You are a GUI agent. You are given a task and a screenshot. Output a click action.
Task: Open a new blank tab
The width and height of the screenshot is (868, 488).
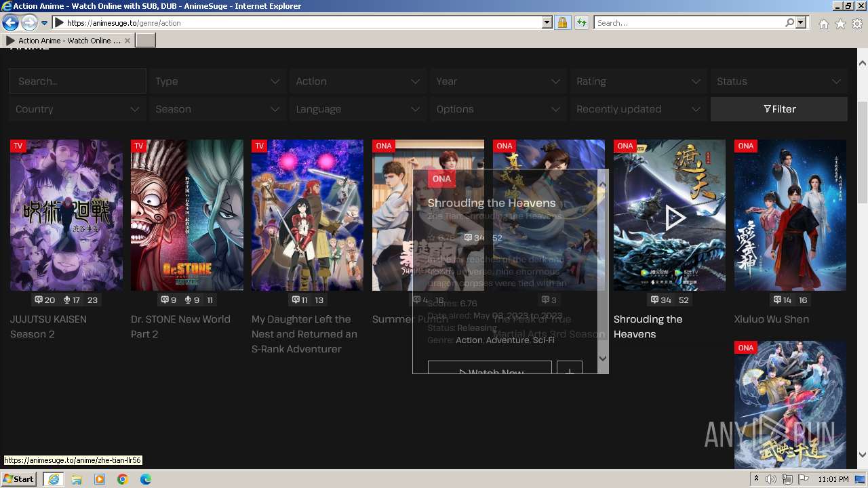146,41
